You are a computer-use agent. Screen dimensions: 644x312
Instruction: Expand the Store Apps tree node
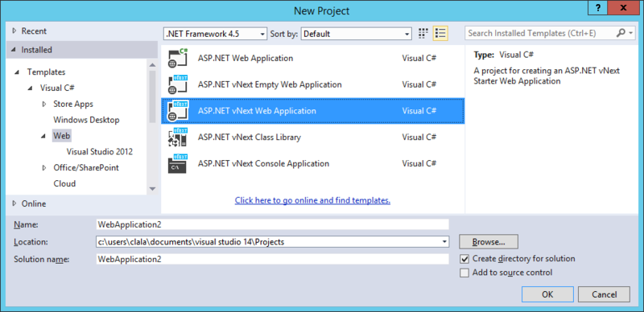pos(44,105)
